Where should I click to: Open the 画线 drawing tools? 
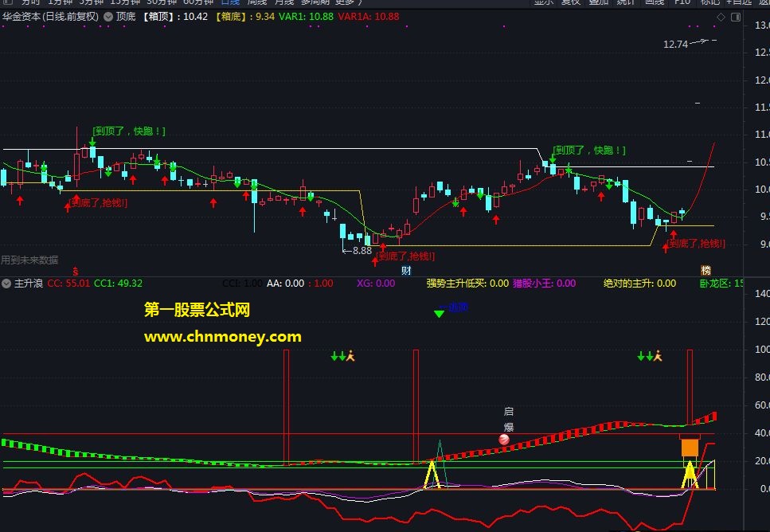point(654,2)
